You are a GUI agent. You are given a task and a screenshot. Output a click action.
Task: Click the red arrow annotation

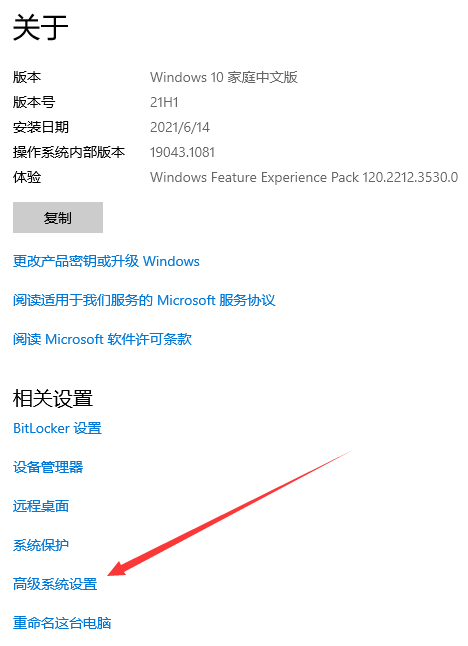(x=229, y=513)
